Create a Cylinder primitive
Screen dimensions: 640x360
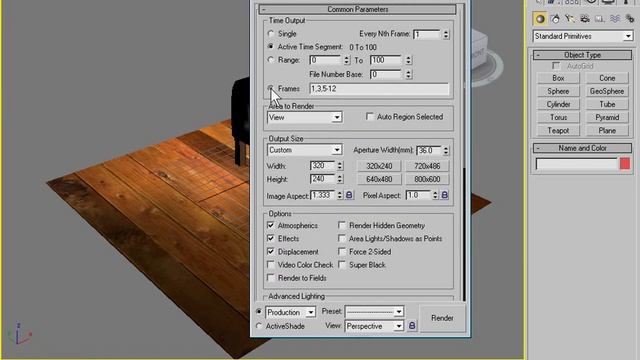click(x=558, y=104)
